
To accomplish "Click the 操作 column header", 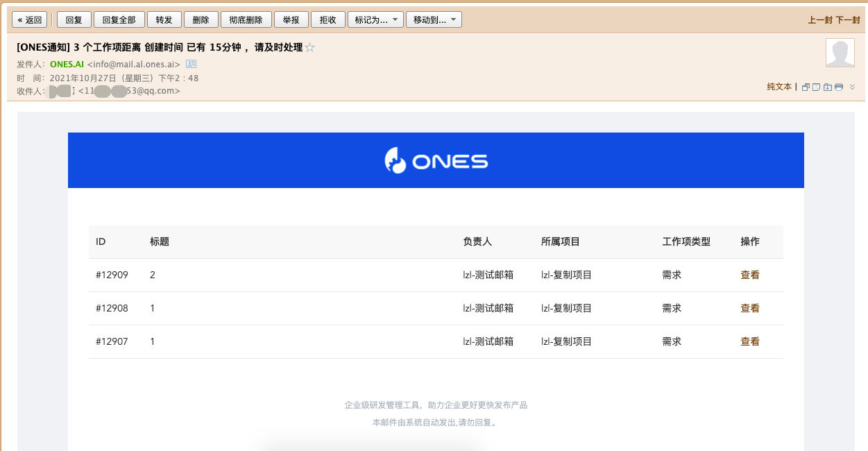I will [750, 241].
